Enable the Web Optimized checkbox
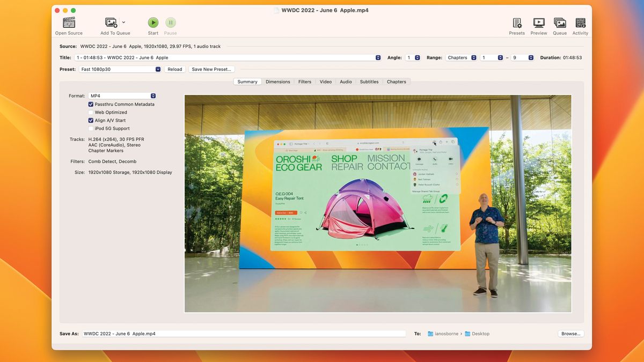Screen dimensions: 644x362 click(x=91, y=112)
